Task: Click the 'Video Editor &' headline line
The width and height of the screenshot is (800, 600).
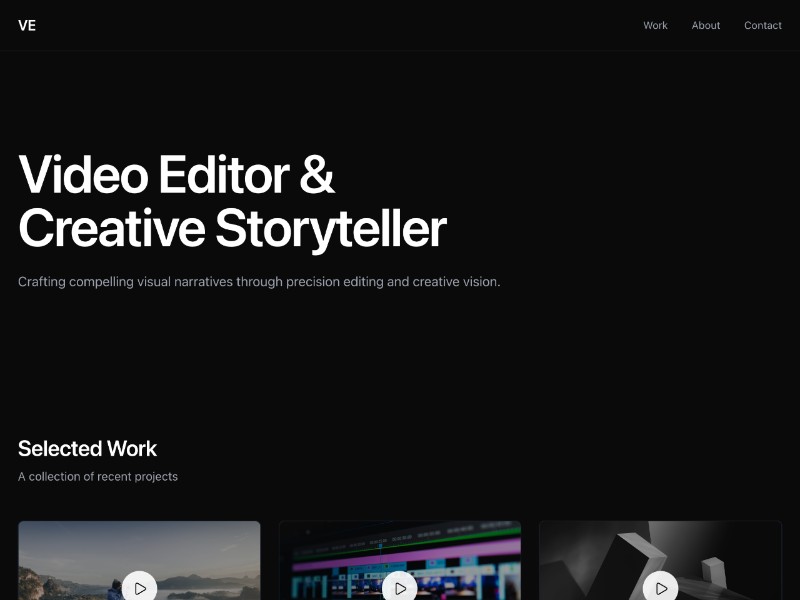Action: point(176,175)
